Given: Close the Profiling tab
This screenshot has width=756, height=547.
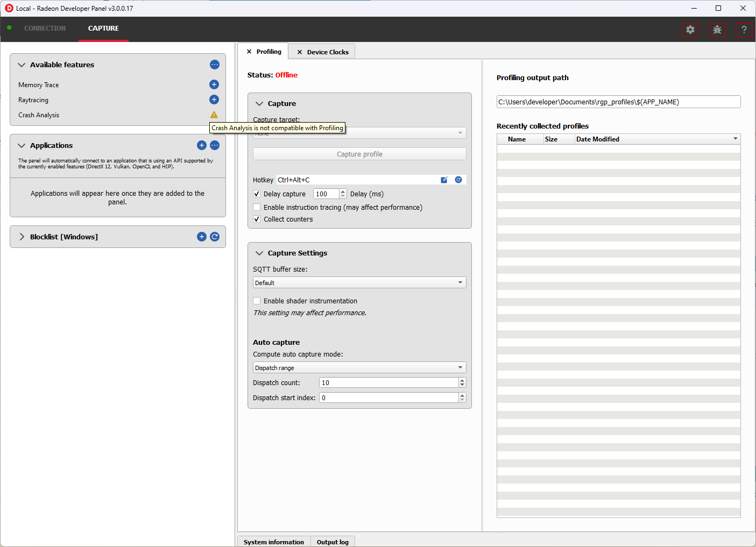Looking at the screenshot, I should 249,52.
